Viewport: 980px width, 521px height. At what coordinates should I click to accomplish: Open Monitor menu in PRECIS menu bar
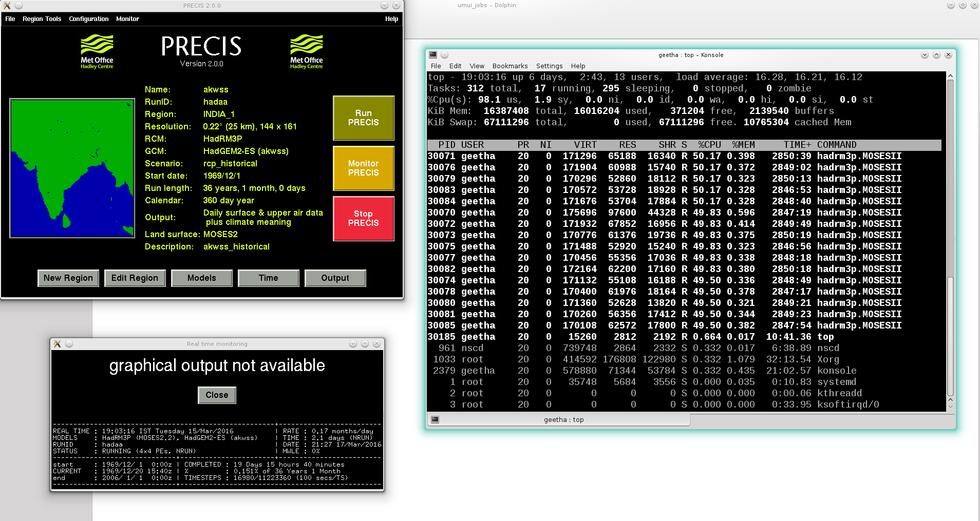[127, 19]
